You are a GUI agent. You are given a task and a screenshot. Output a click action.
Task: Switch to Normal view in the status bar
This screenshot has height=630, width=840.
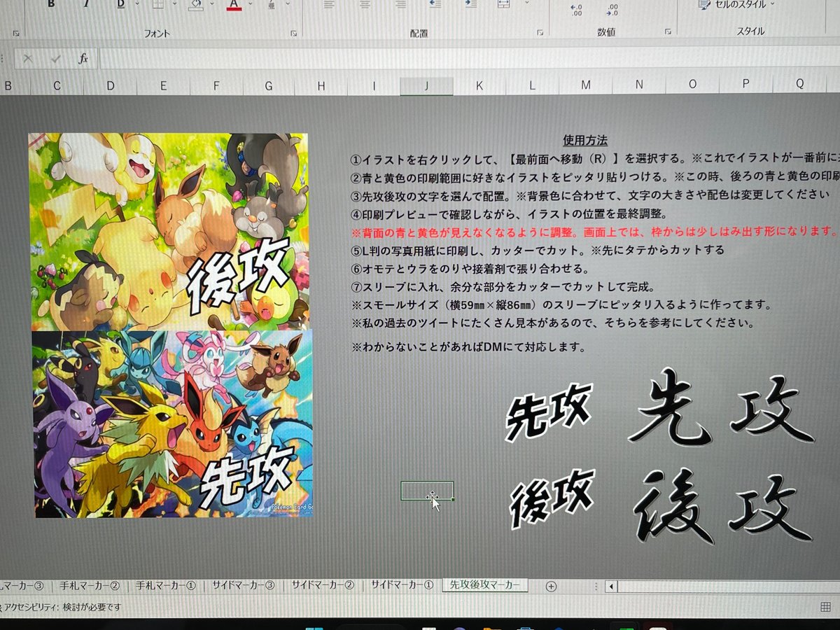point(825,606)
